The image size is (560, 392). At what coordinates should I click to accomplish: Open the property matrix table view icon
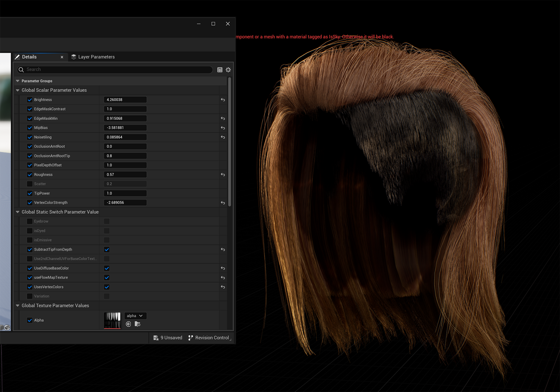click(x=220, y=70)
